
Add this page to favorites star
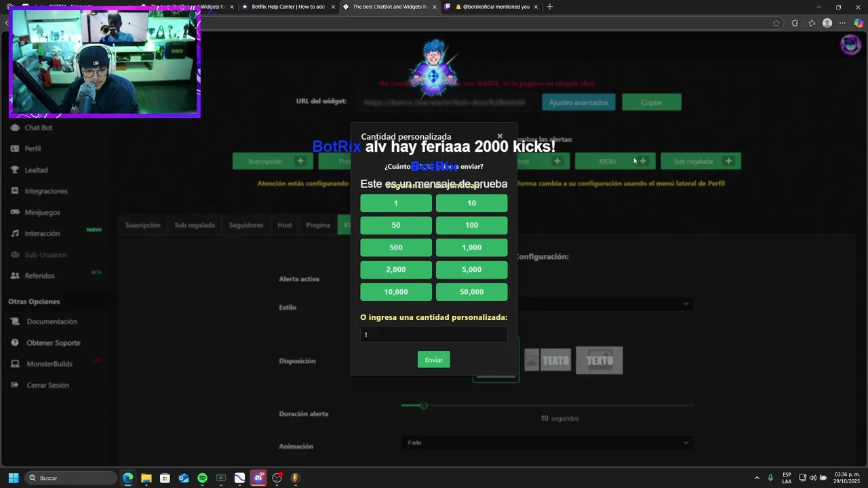[776, 23]
